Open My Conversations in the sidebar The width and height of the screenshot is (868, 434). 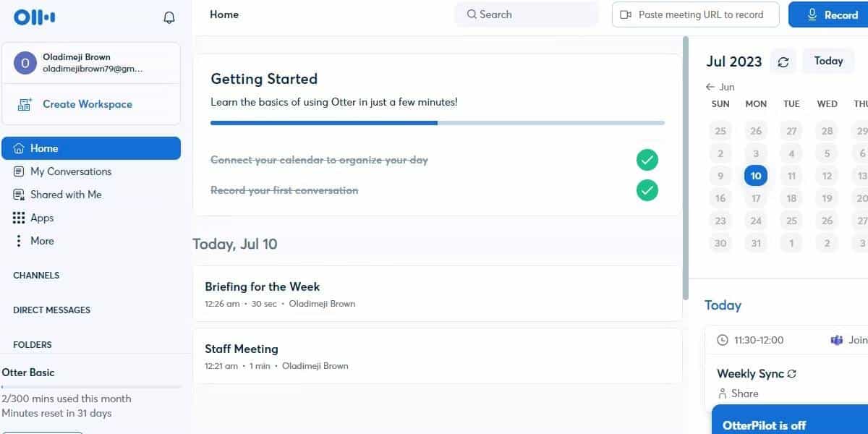pyautogui.click(x=70, y=171)
